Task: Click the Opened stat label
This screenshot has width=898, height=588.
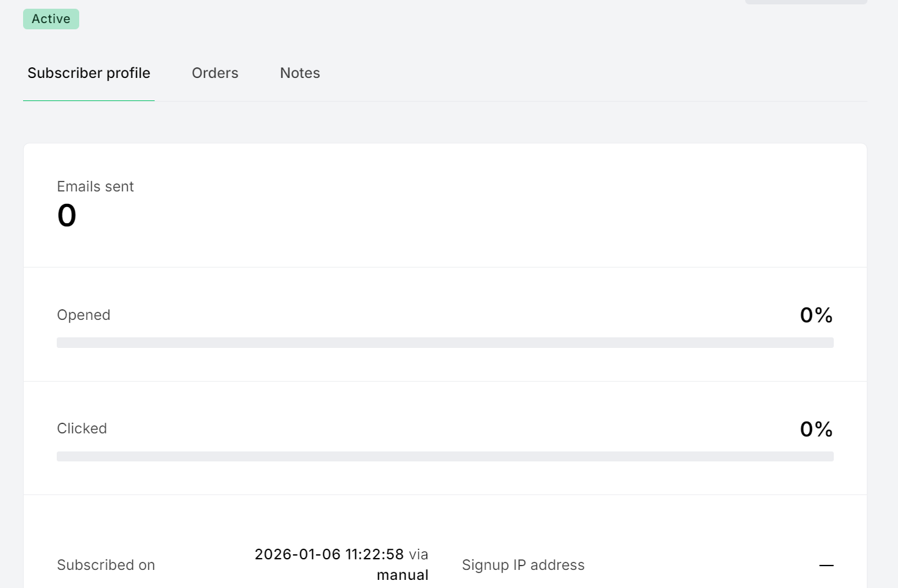Action: (x=84, y=315)
